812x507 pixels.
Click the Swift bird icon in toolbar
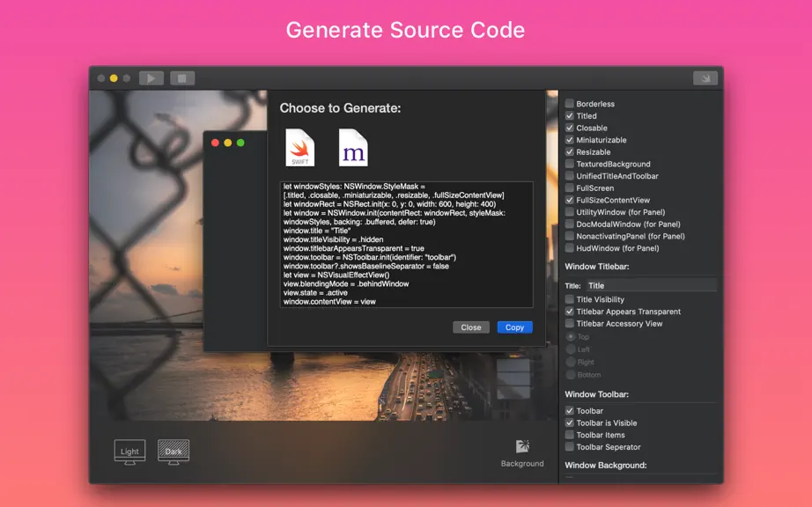point(705,78)
